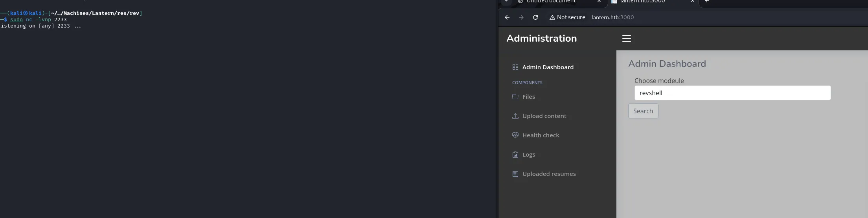Open the Files component

pyautogui.click(x=529, y=97)
